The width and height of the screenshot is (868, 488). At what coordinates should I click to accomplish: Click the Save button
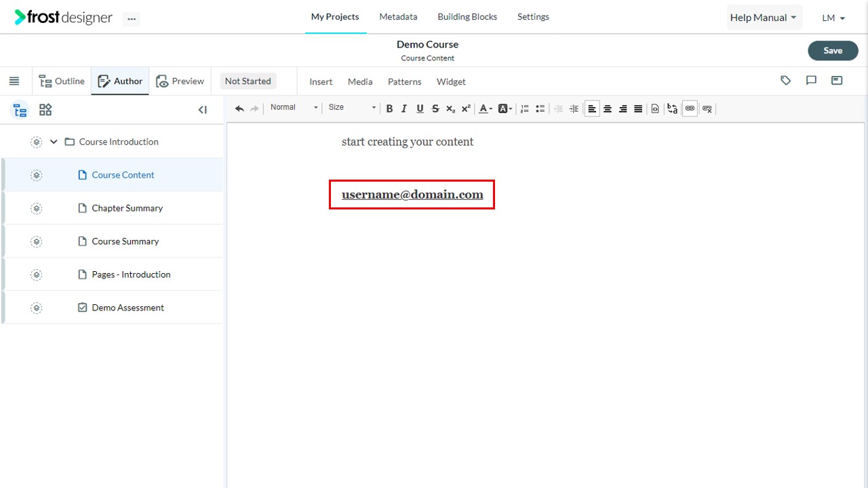coord(833,50)
